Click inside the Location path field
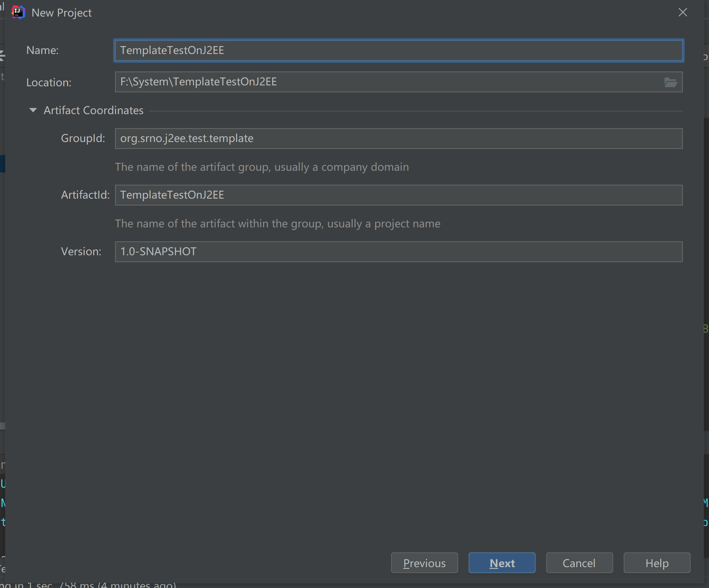The height and width of the screenshot is (588, 709). coord(388,82)
